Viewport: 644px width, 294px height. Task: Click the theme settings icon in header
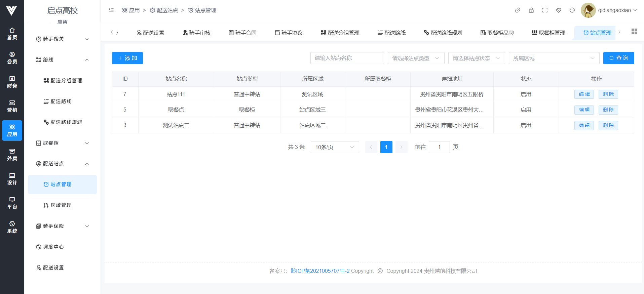(x=559, y=10)
